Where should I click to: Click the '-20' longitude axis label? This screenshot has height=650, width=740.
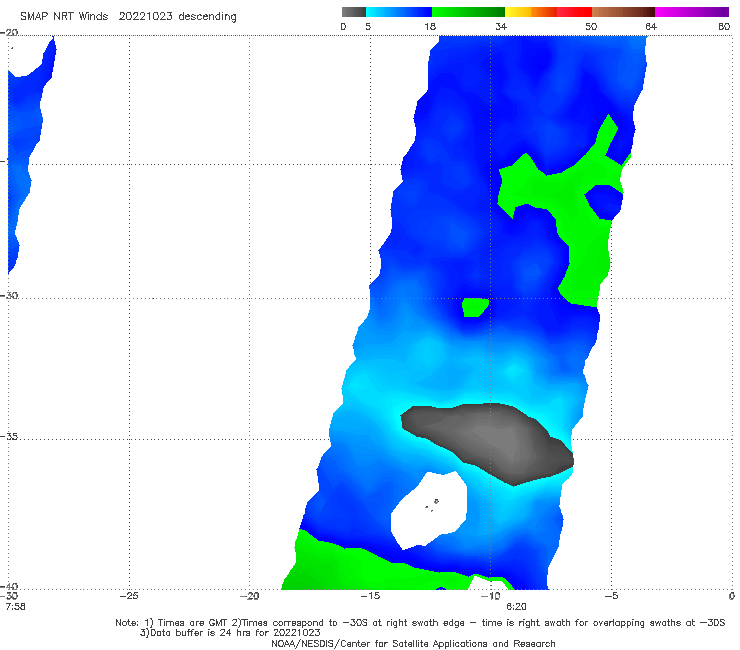click(x=249, y=596)
